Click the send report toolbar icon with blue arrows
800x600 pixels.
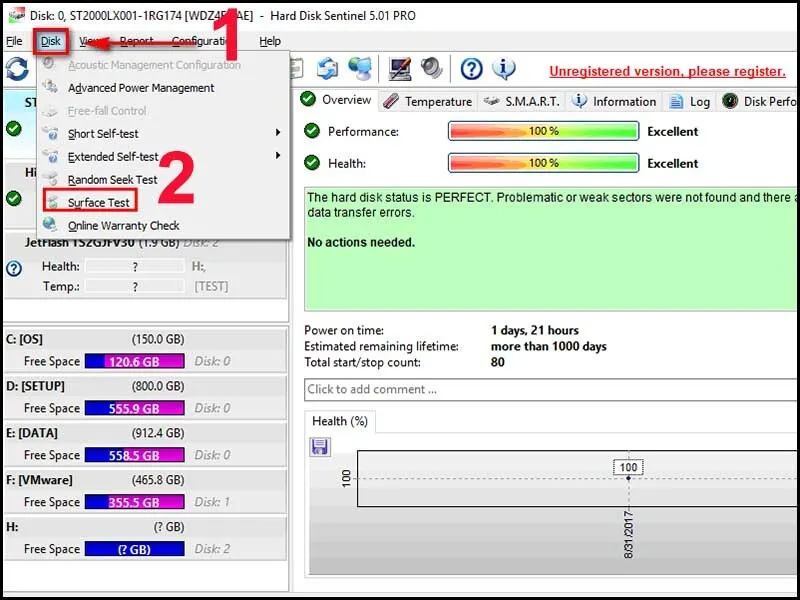tap(328, 68)
